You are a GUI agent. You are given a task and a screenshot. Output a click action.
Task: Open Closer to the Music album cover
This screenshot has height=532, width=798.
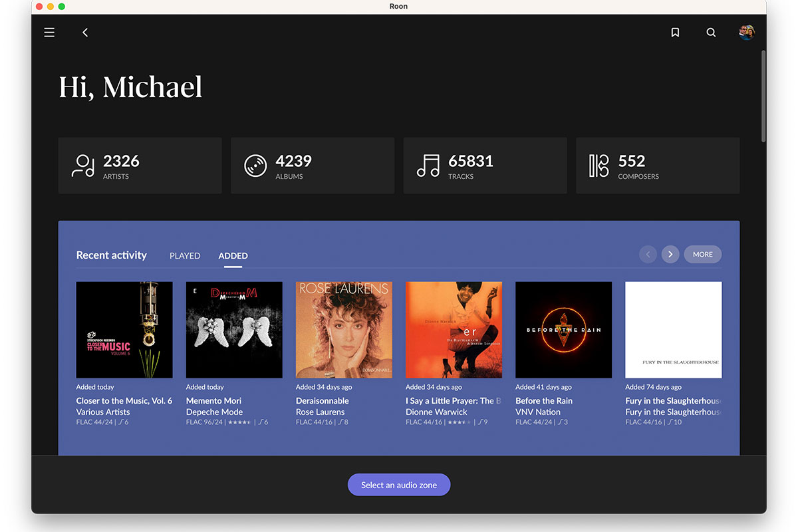(124, 330)
